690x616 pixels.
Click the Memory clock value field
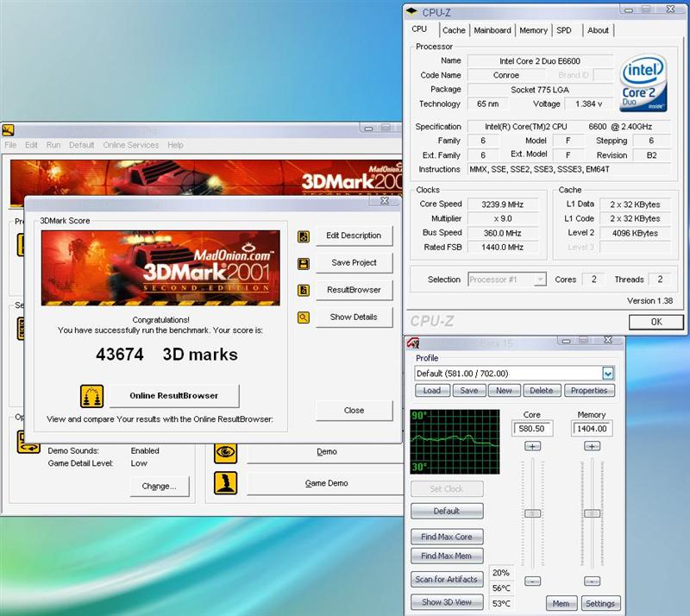point(592,429)
